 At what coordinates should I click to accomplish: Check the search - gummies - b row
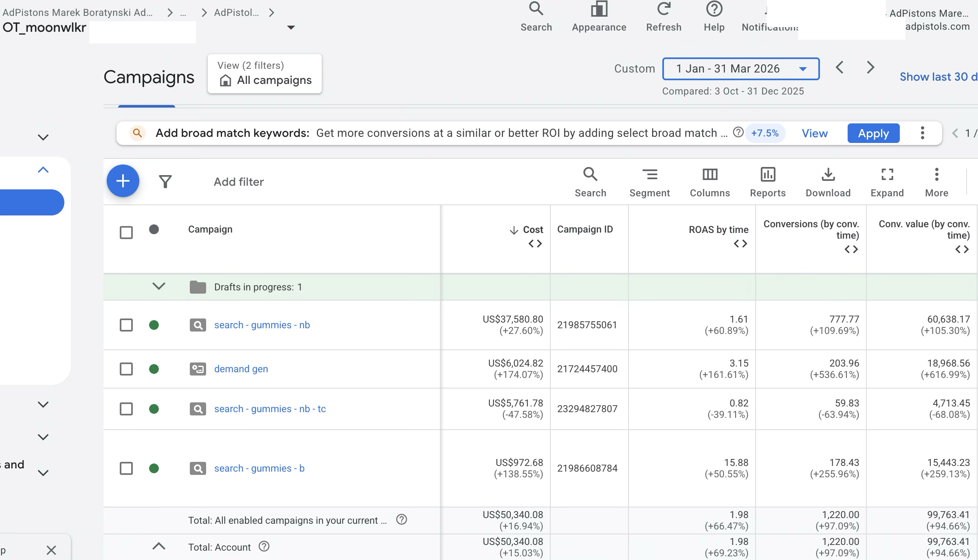point(126,468)
